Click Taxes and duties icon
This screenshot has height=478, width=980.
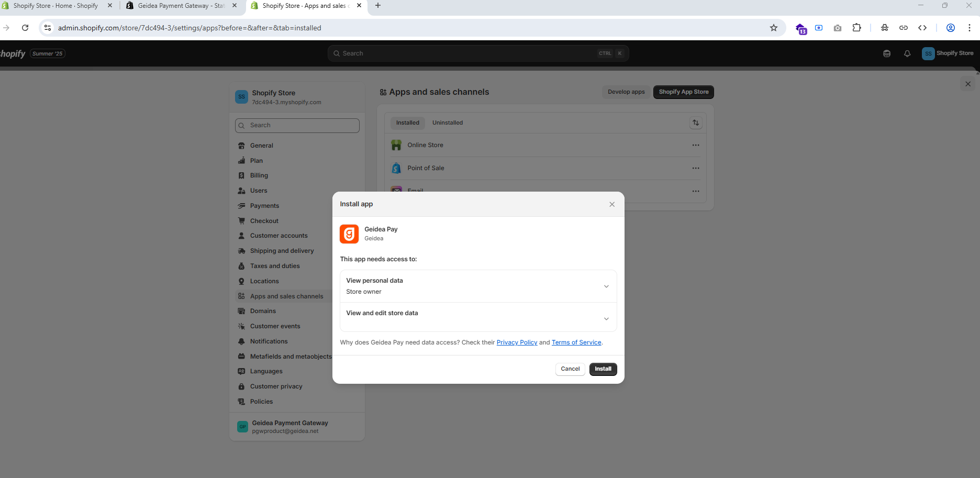coord(241,266)
